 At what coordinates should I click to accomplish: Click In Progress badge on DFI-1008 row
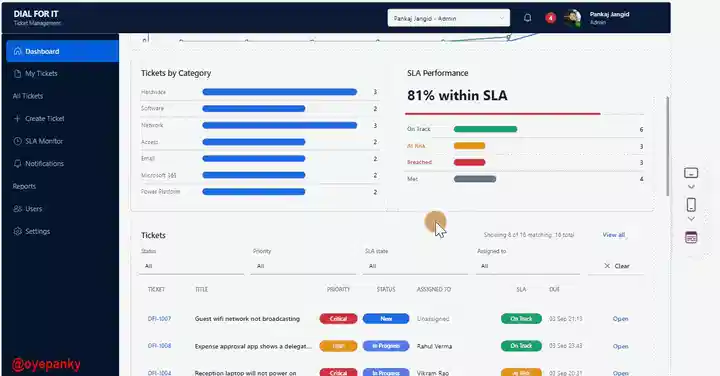[386, 346]
